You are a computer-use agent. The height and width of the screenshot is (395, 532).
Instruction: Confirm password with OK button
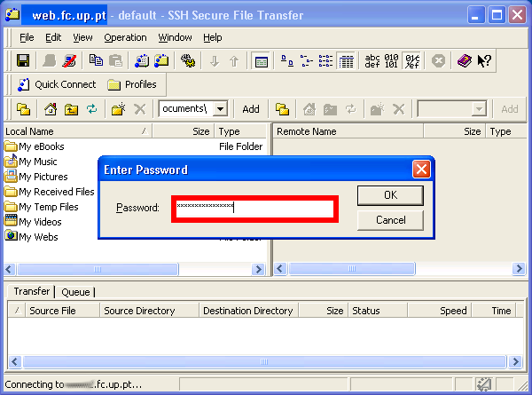pos(390,195)
